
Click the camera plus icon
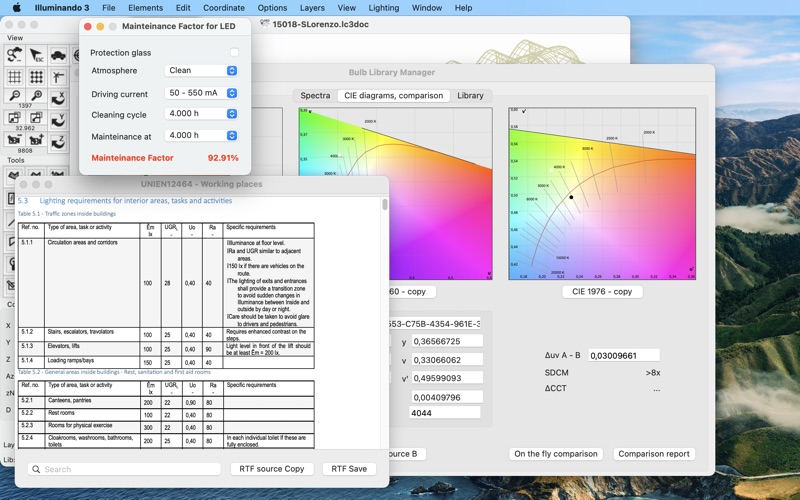pos(36,139)
